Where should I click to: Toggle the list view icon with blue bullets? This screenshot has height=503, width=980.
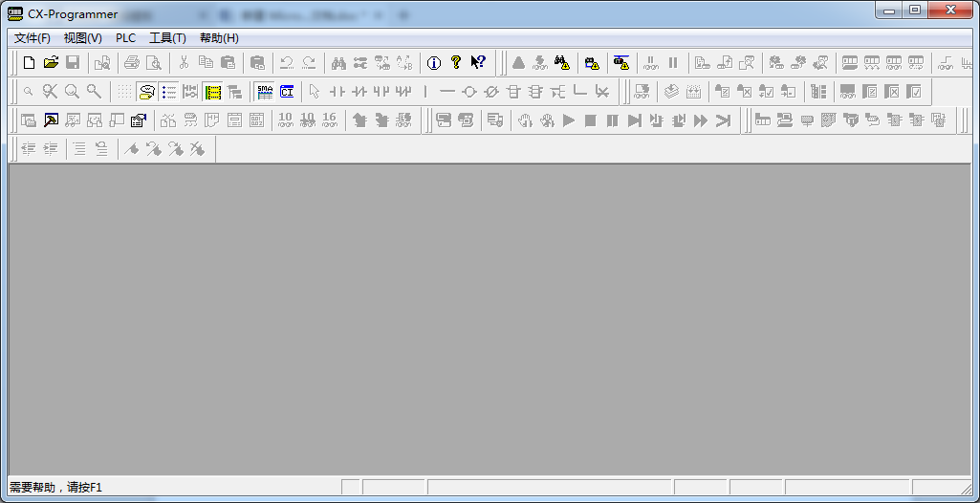(169, 92)
